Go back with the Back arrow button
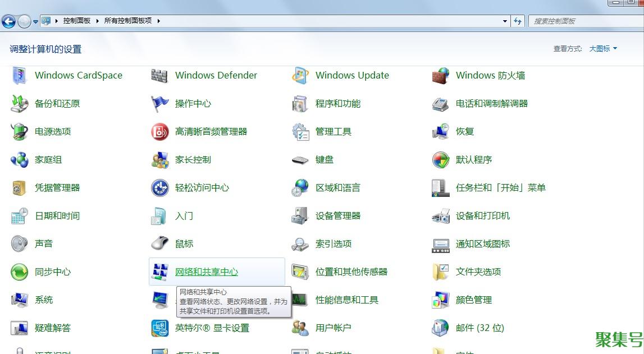The height and width of the screenshot is (354, 644). [8, 21]
